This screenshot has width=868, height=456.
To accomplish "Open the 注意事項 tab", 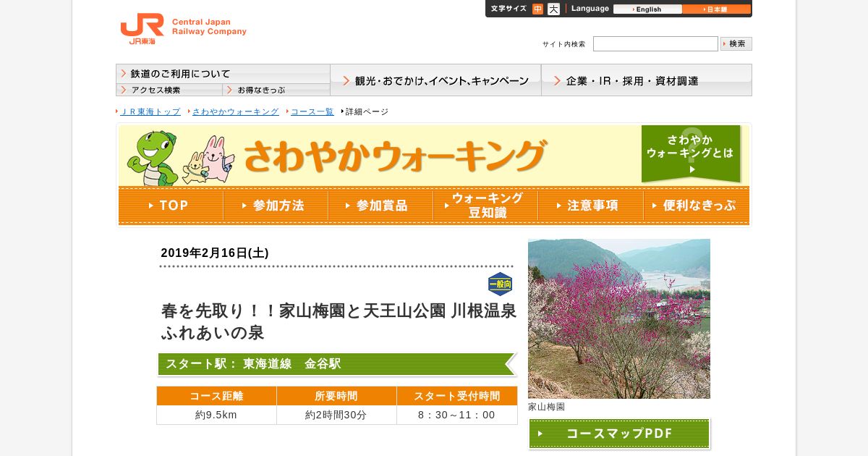I will [x=590, y=206].
